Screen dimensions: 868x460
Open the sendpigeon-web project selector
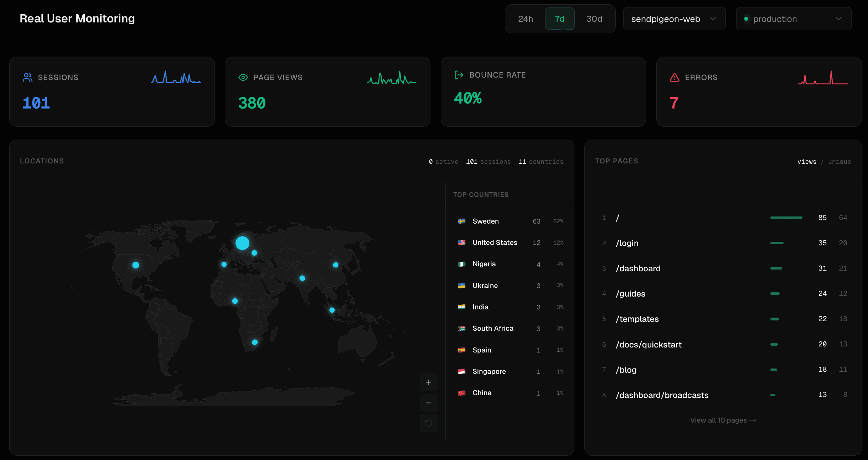(674, 19)
